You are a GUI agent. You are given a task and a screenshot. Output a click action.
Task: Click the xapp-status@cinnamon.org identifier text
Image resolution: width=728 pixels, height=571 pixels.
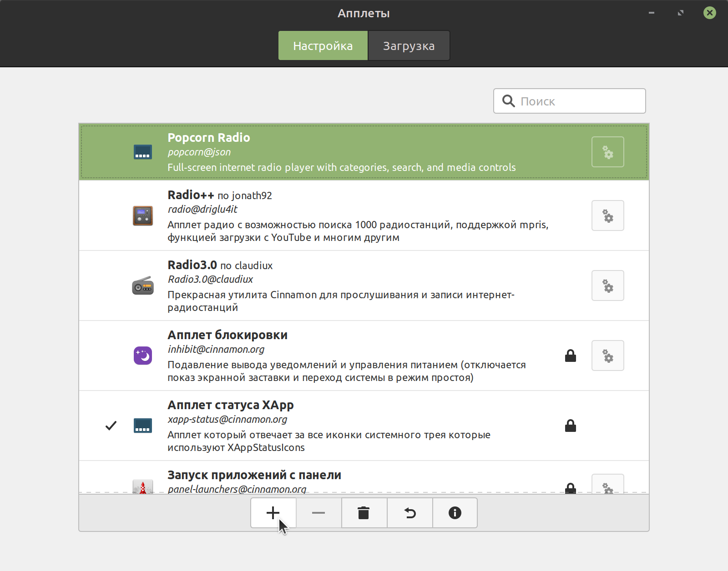click(x=227, y=419)
